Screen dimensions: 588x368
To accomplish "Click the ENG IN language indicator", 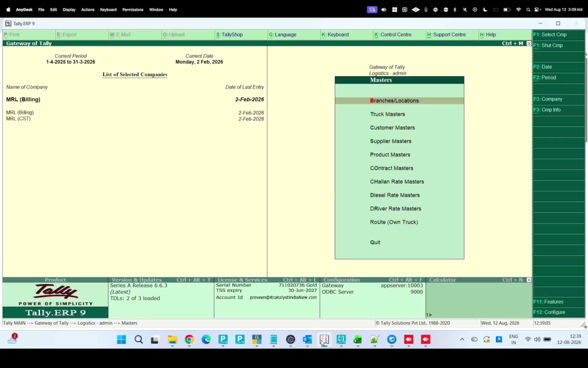I will [514, 339].
